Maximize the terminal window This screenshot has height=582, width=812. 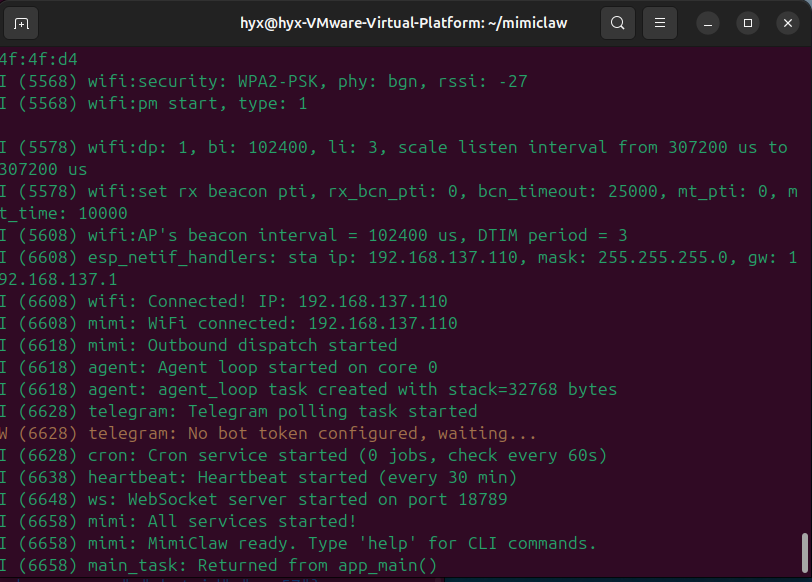(x=748, y=23)
